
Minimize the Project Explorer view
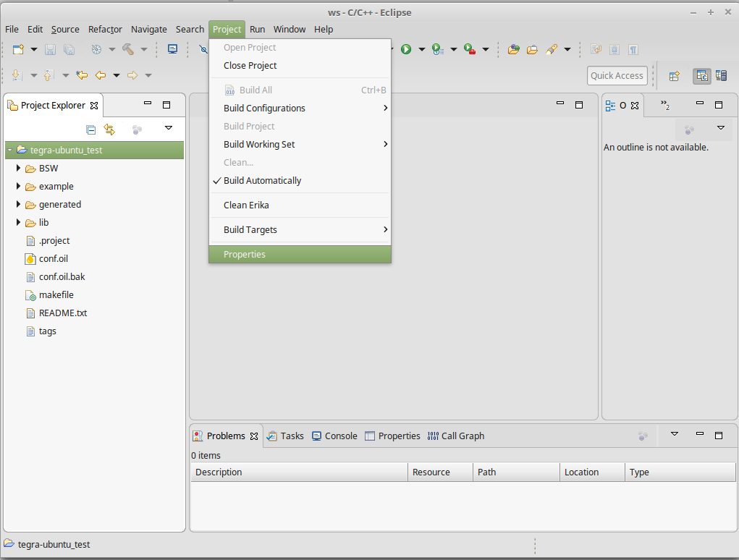(x=148, y=103)
